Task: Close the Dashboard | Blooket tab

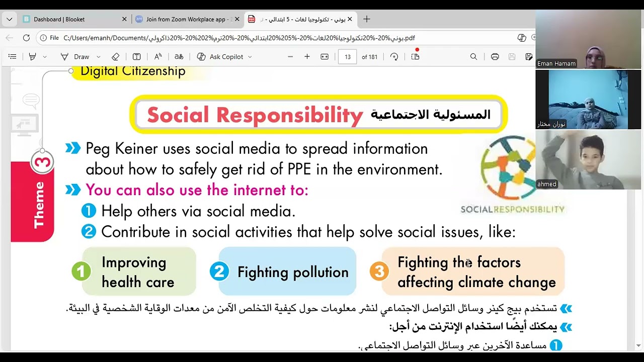Action: tap(124, 19)
